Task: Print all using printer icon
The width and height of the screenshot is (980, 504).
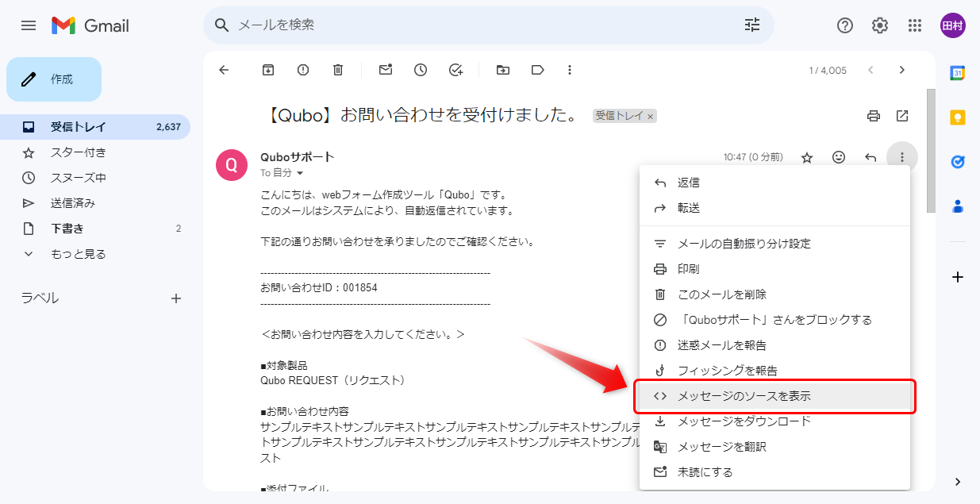Action: pyautogui.click(x=874, y=116)
